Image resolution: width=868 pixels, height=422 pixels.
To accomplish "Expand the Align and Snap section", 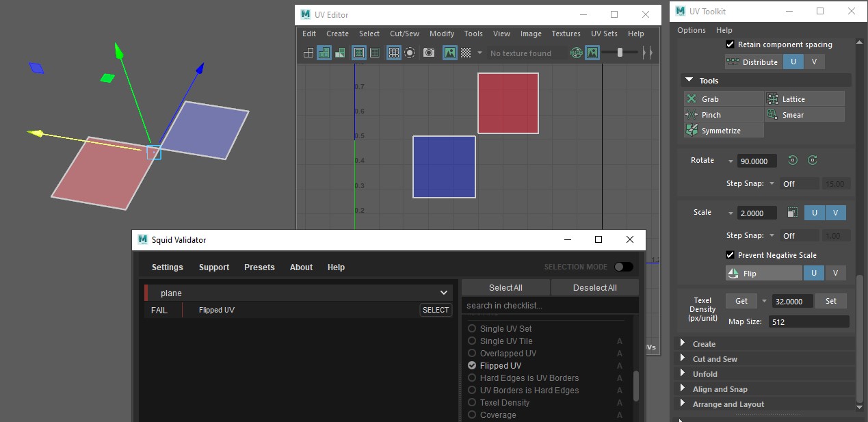I will coord(683,389).
